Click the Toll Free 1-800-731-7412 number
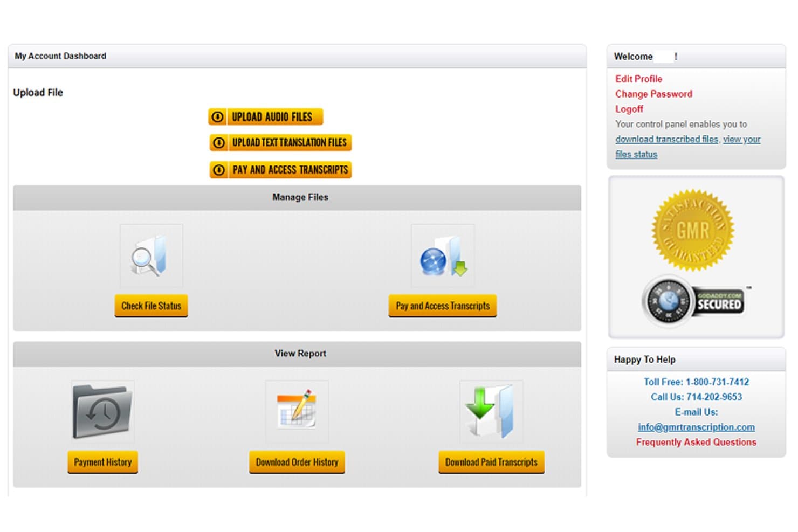 (696, 382)
